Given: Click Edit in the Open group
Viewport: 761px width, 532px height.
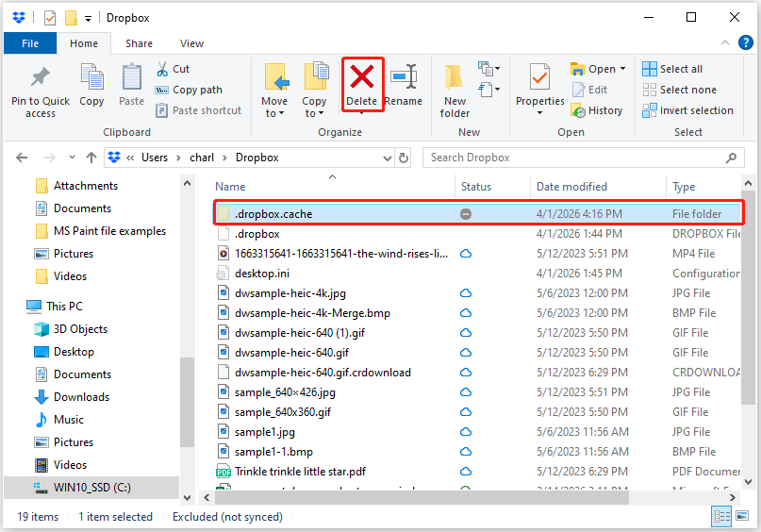Looking at the screenshot, I should [589, 90].
